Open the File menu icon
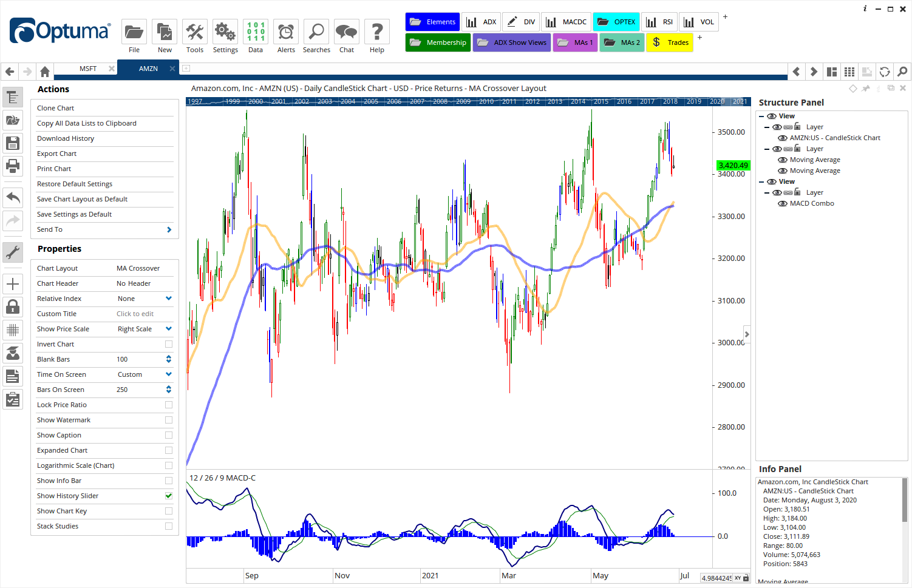Screen dimensions: 912x588 [134, 32]
